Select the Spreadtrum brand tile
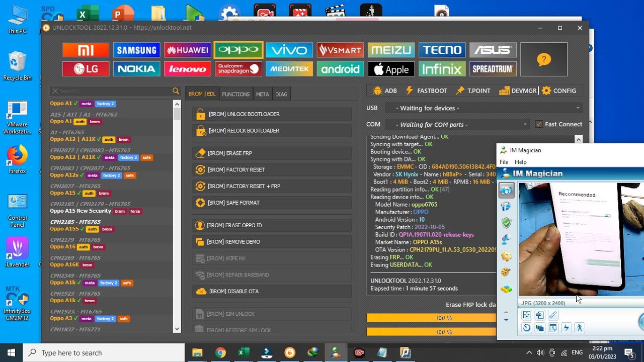The width and height of the screenshot is (644, 362). (x=493, y=69)
